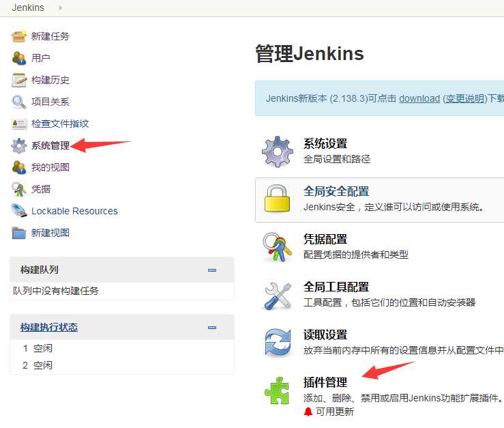Click the wrench-screwdriver icon for 全局工具配置
The image size is (504, 428).
coord(277,296)
